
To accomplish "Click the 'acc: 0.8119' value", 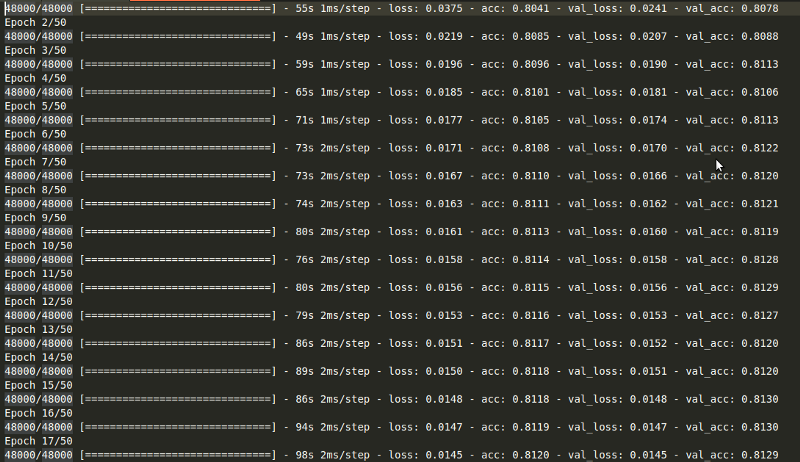I will pos(515,427).
